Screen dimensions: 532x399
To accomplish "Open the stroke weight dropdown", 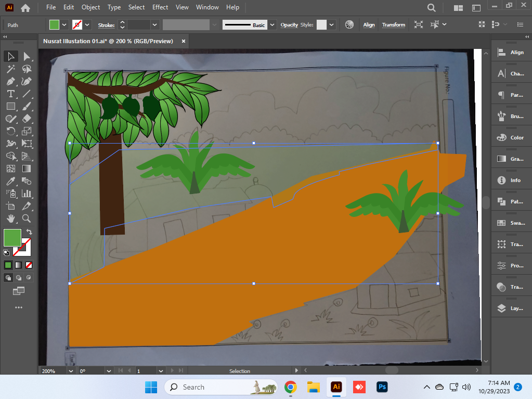I will pos(155,25).
